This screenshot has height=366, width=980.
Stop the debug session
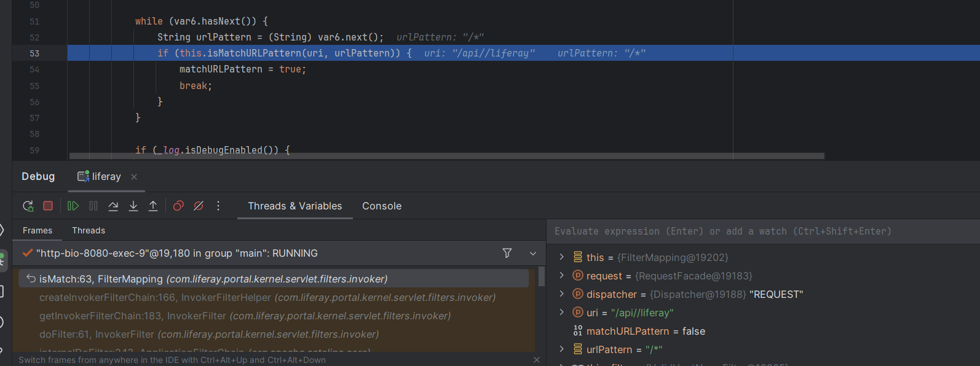48,206
